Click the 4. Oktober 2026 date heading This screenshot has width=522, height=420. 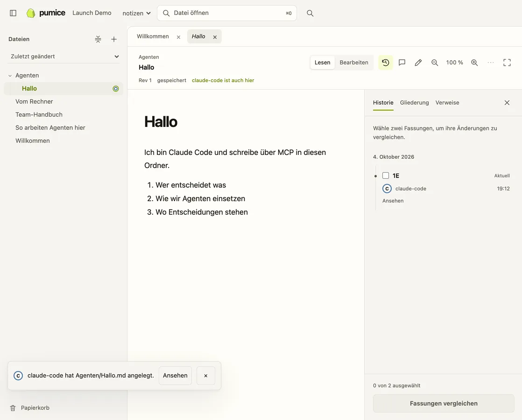[x=394, y=157]
